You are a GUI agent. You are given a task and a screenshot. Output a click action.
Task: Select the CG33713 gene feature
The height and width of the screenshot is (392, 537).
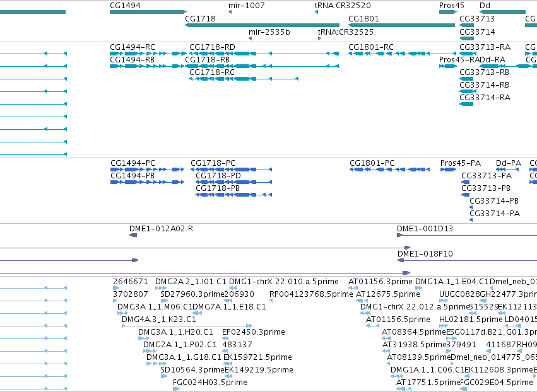pos(466,25)
